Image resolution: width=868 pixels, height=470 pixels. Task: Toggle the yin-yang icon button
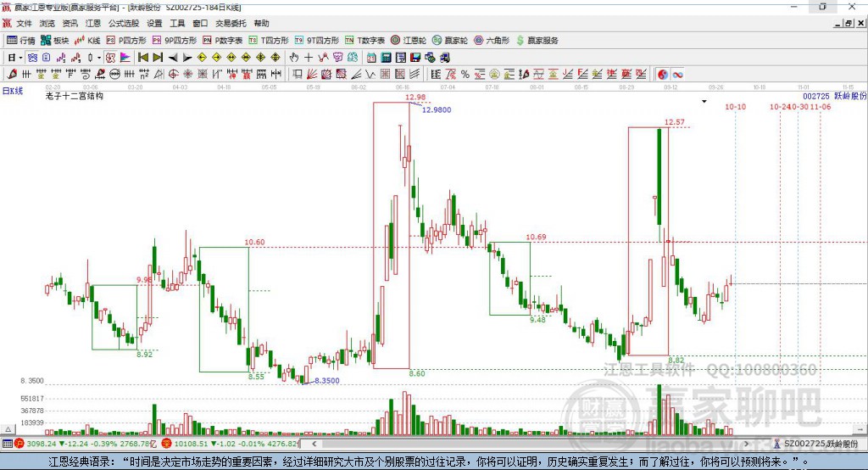pyautogui.click(x=663, y=75)
